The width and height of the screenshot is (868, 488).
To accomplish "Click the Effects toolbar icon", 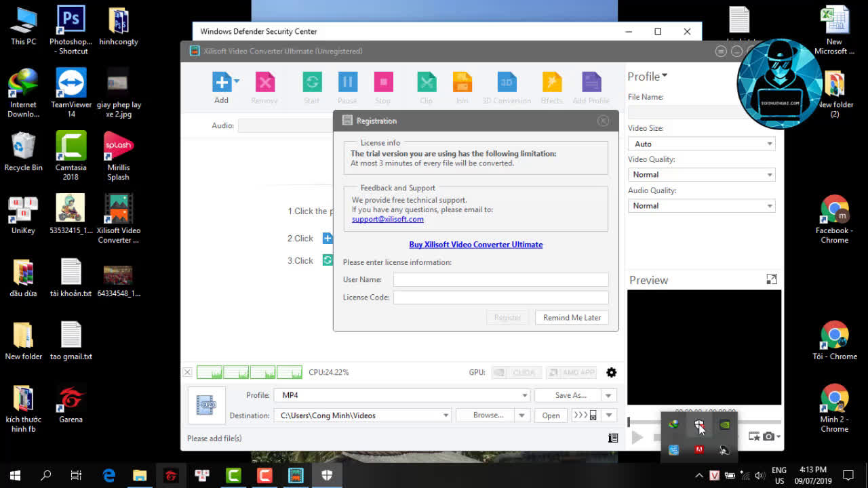I will 552,82.
